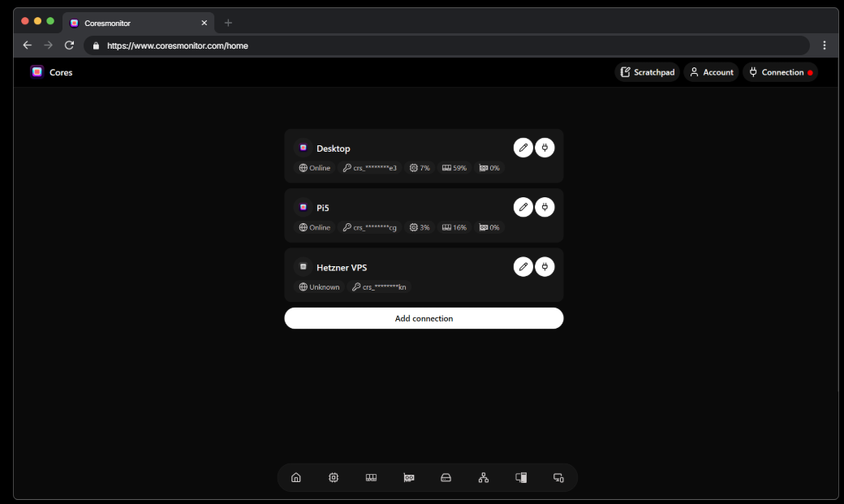Viewport: 844px width, 504px height.
Task: Click the Add connection button
Action: click(424, 318)
